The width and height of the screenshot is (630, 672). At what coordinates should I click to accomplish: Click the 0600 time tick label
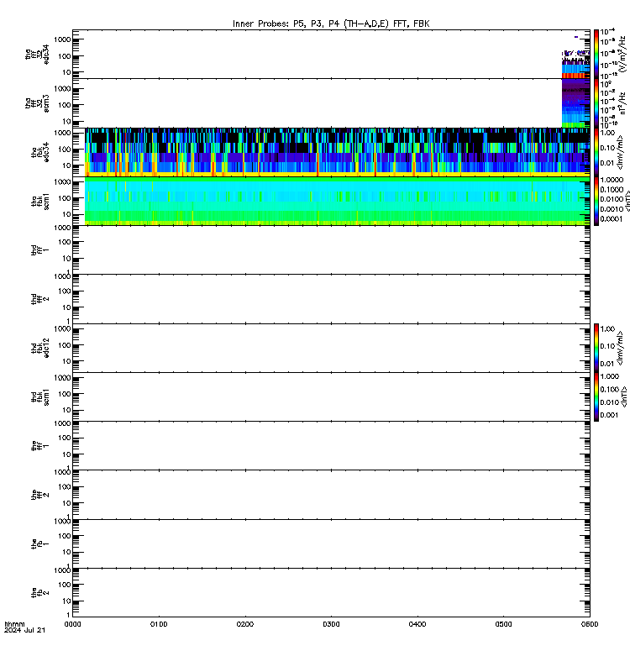[x=590, y=624]
